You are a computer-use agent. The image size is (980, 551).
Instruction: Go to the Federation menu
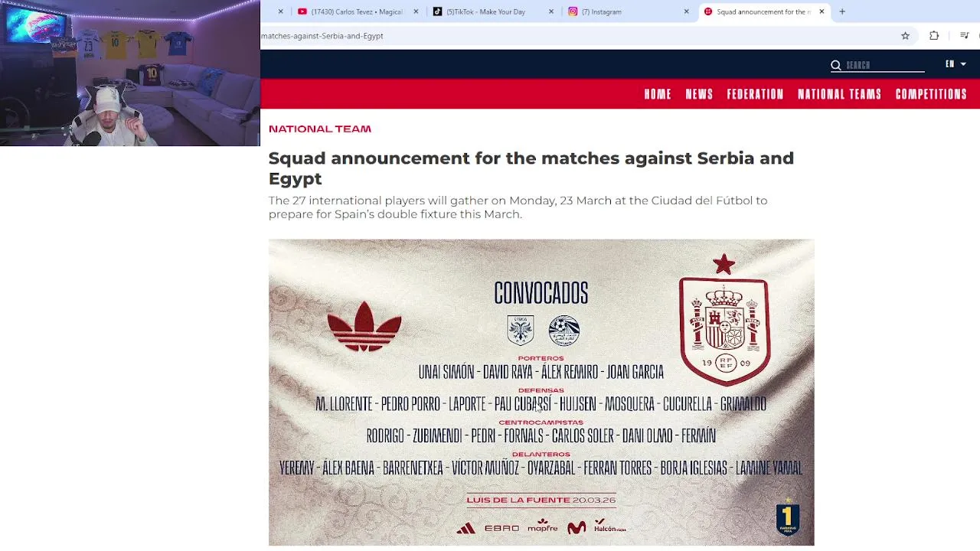coord(755,94)
